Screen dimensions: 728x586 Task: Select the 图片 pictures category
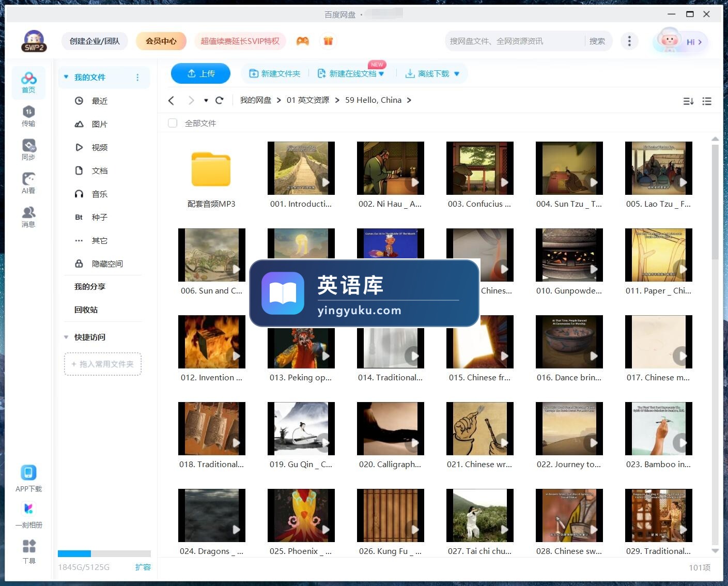pyautogui.click(x=99, y=124)
